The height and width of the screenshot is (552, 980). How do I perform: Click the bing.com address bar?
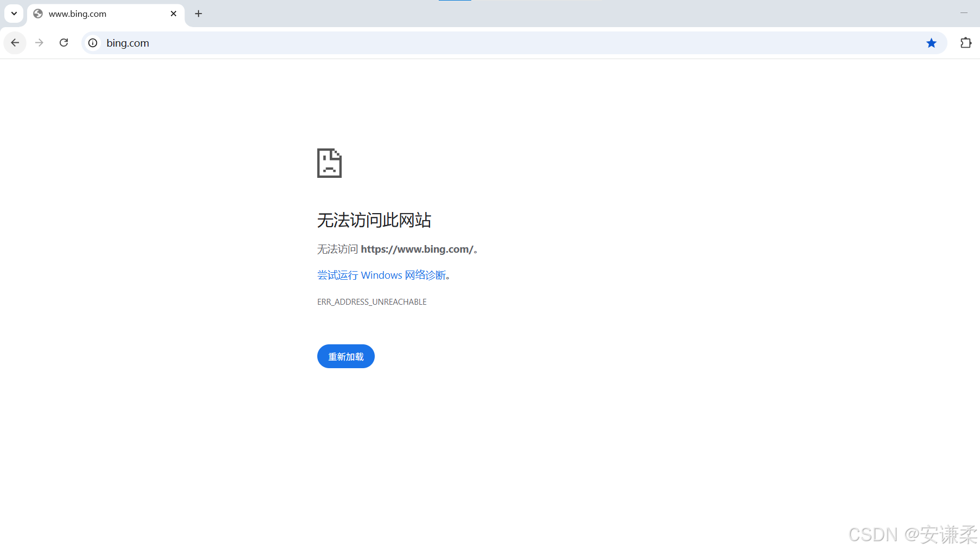[514, 43]
